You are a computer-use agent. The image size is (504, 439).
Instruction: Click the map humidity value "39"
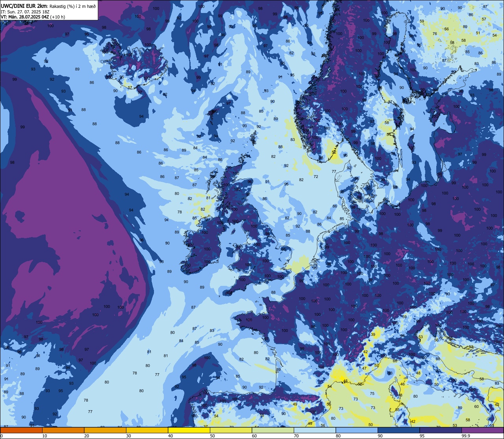pos(373,334)
